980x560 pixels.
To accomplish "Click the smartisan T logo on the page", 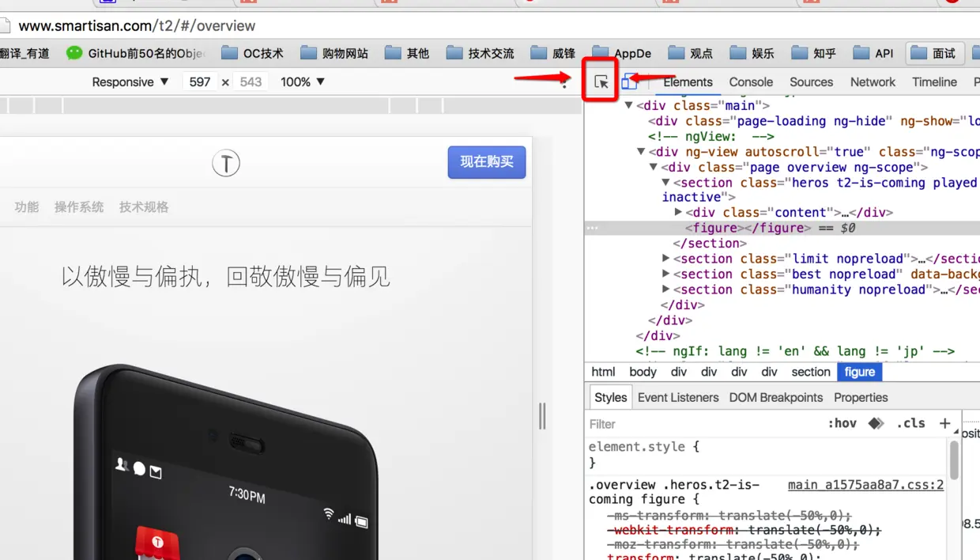I will tap(226, 163).
